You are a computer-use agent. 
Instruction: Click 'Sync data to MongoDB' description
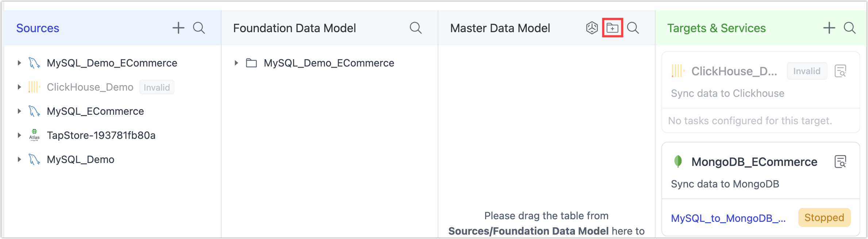(725, 184)
